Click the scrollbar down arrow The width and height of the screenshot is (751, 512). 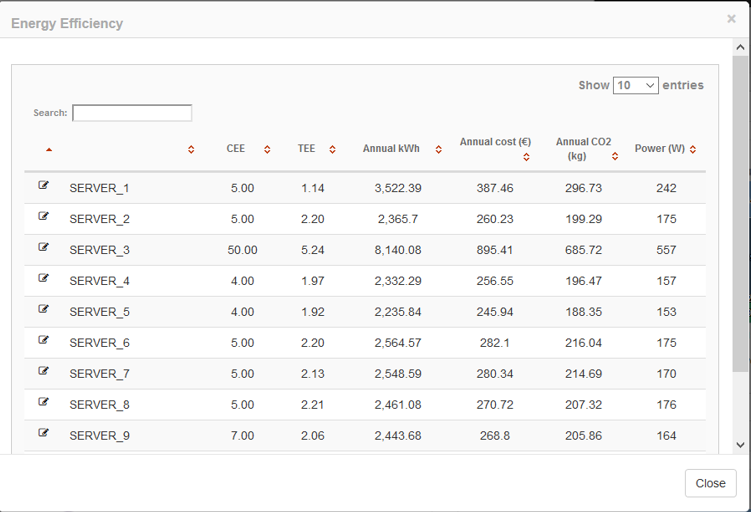pos(740,445)
